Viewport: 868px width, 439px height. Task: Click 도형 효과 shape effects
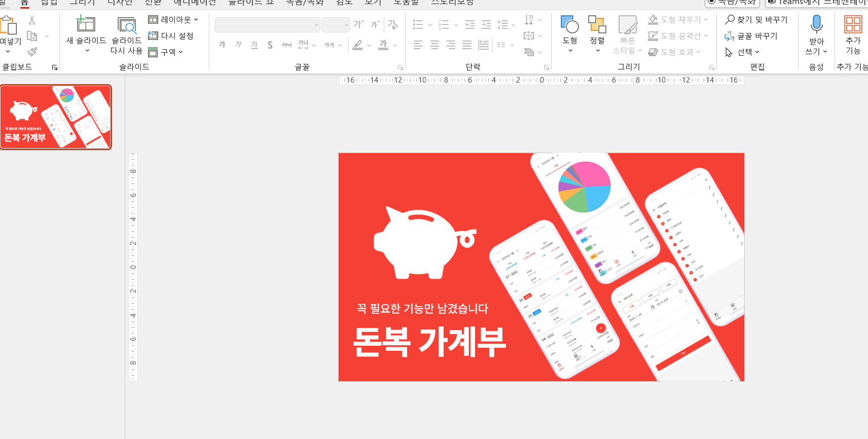(674, 52)
